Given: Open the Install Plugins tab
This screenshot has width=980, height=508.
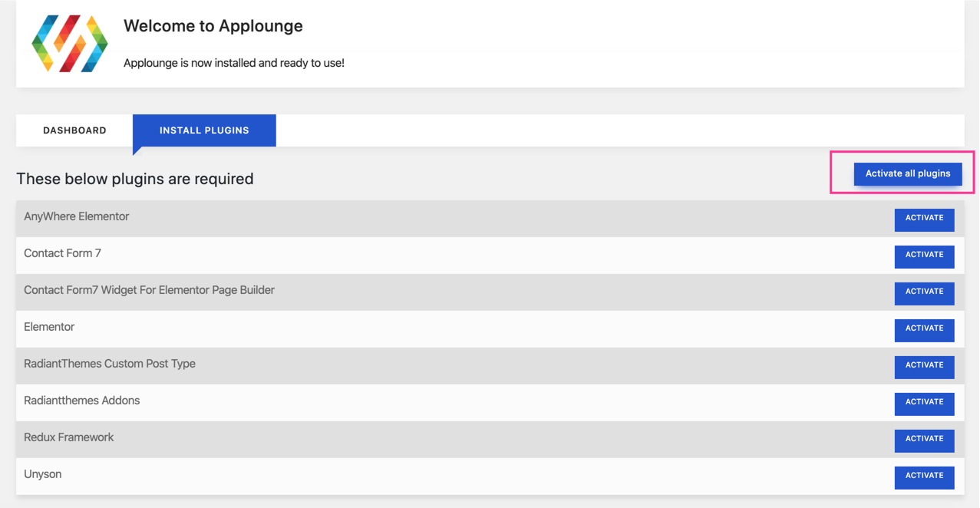Looking at the screenshot, I should click(204, 130).
